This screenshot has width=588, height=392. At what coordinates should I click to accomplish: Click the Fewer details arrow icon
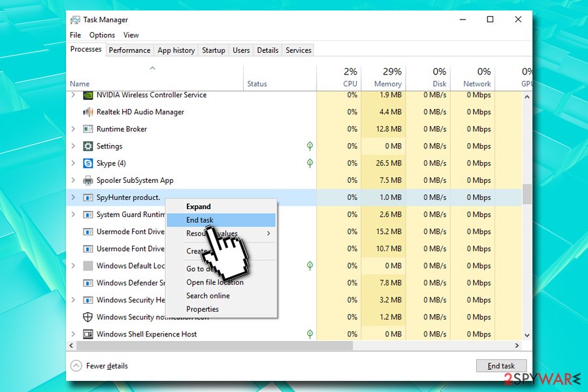point(76,366)
